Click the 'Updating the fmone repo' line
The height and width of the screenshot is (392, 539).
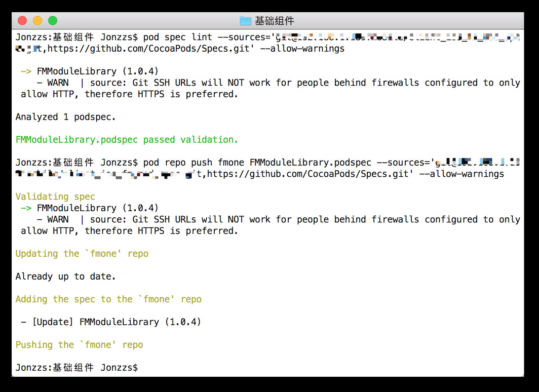click(82, 254)
